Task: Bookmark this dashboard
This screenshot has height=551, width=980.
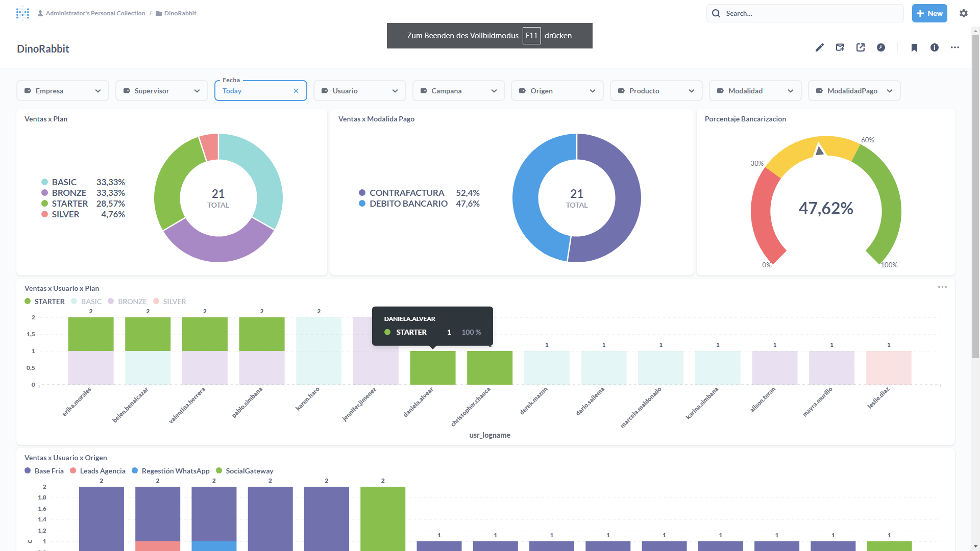Action: point(914,47)
